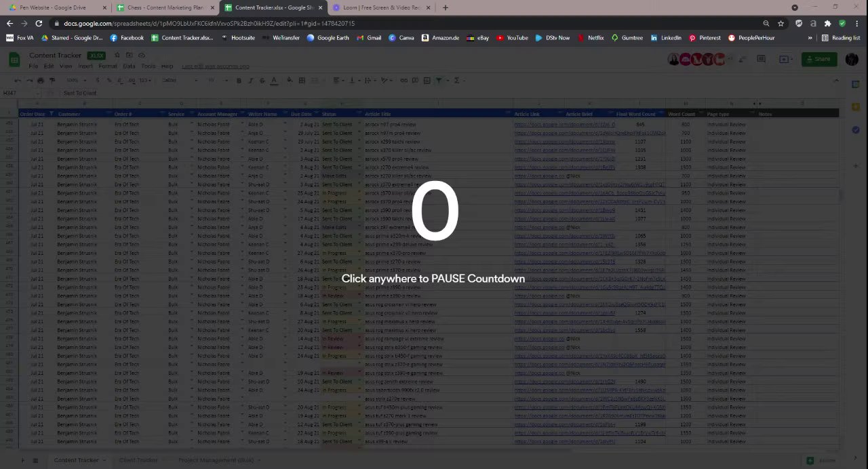Format cell as currency with dollar icon
868x469 pixels.
point(98,80)
